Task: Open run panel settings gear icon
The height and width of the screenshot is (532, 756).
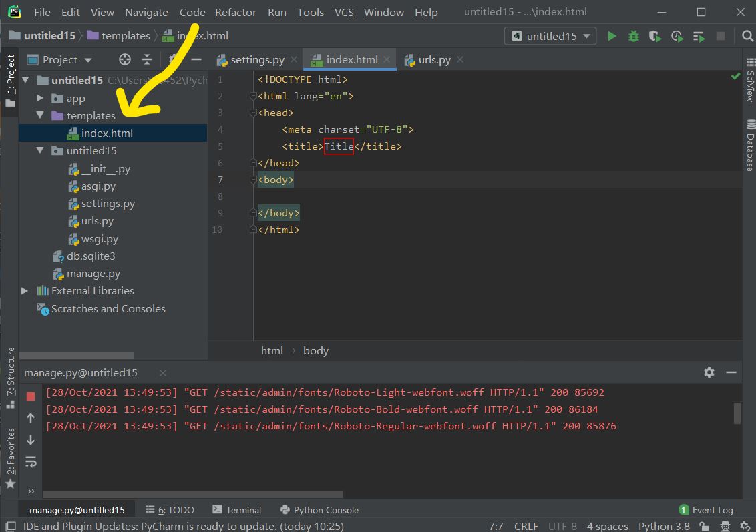Action: click(709, 372)
